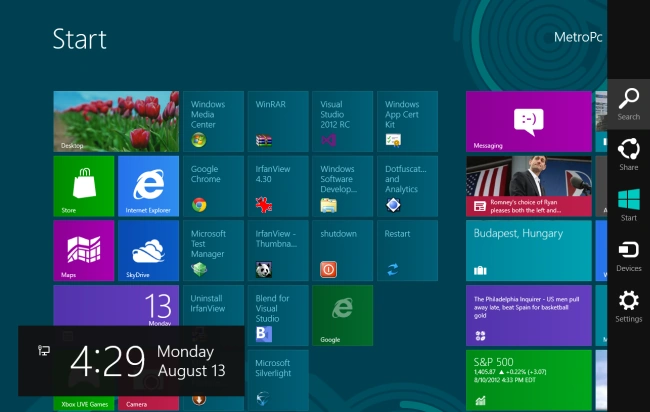Open Windows Software Development tile
This screenshot has width=650, height=412.
point(343,186)
